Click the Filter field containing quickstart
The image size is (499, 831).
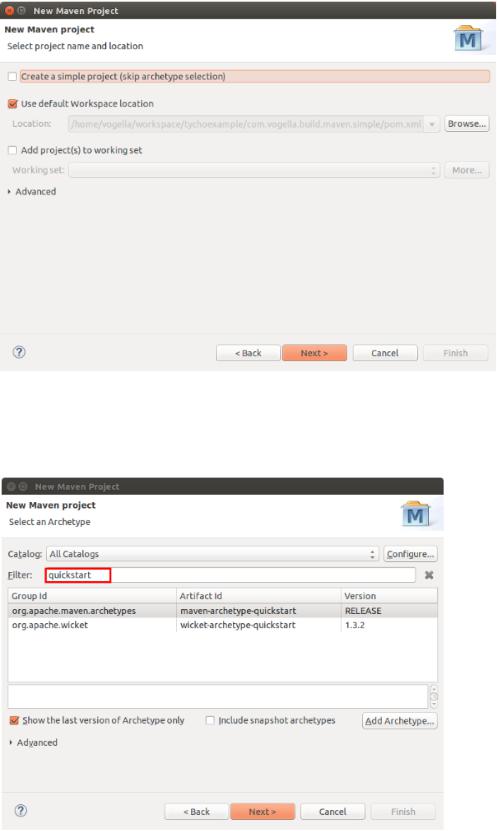coord(230,576)
